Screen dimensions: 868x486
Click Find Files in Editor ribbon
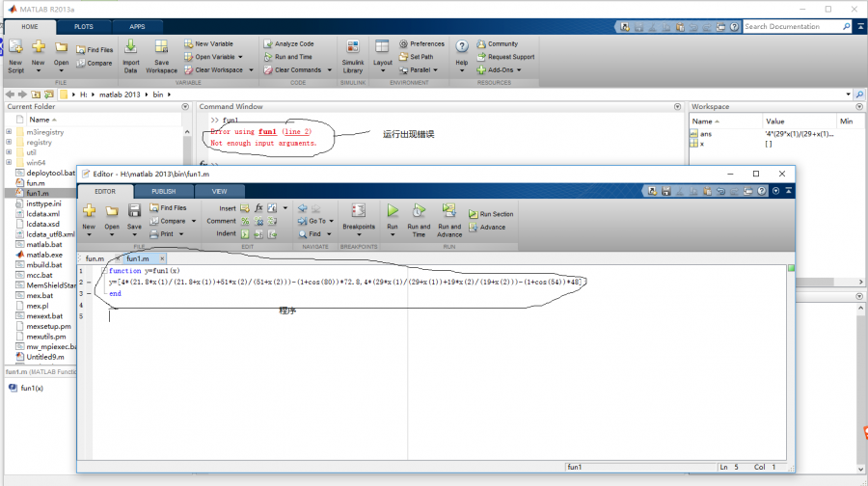tap(168, 207)
